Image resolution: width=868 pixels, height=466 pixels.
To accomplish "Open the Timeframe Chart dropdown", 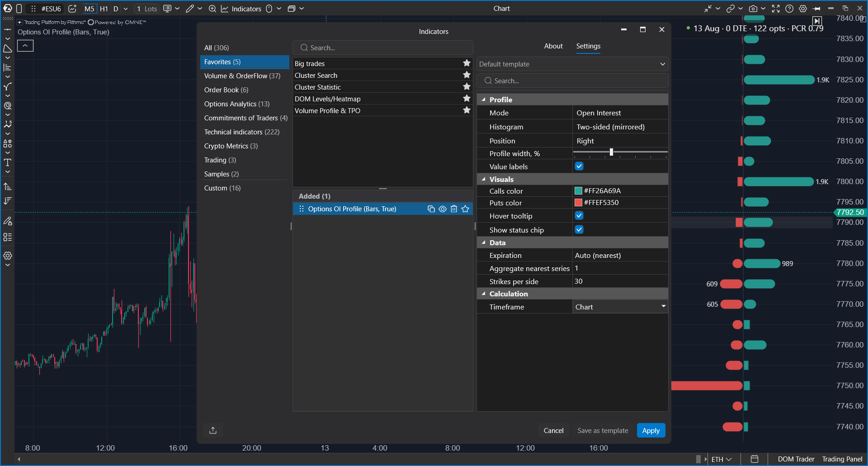I will pos(620,307).
